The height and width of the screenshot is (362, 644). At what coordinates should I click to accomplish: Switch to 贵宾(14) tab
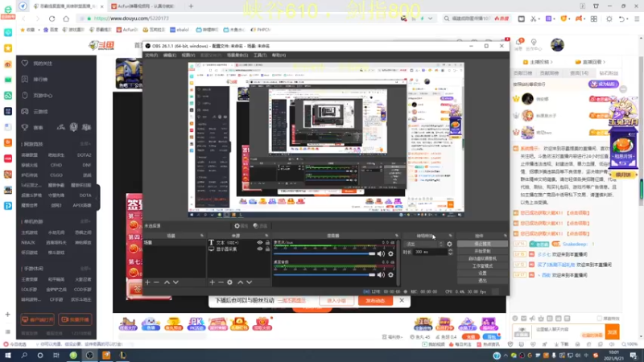579,73
